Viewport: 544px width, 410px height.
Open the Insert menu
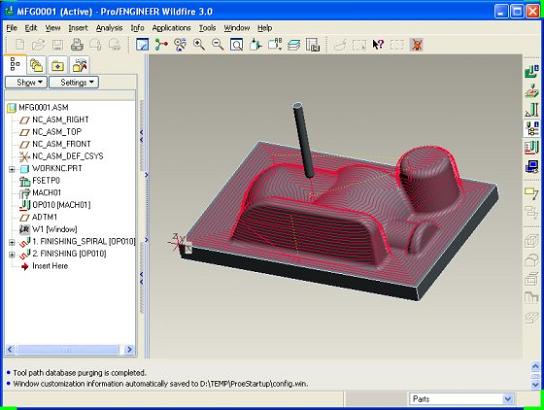pyautogui.click(x=78, y=28)
